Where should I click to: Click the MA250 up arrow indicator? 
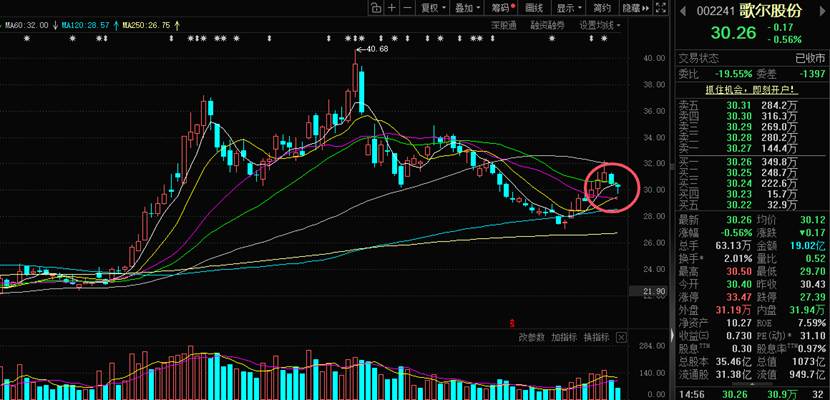point(177,25)
